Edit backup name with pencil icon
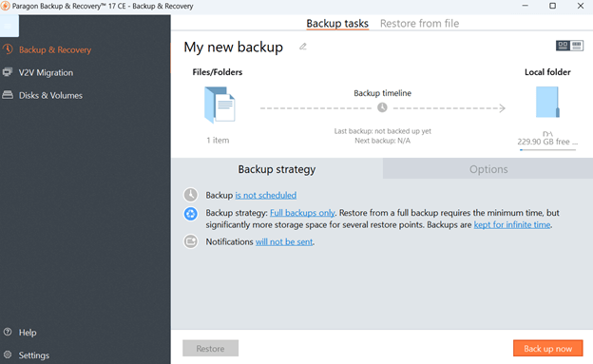 303,47
